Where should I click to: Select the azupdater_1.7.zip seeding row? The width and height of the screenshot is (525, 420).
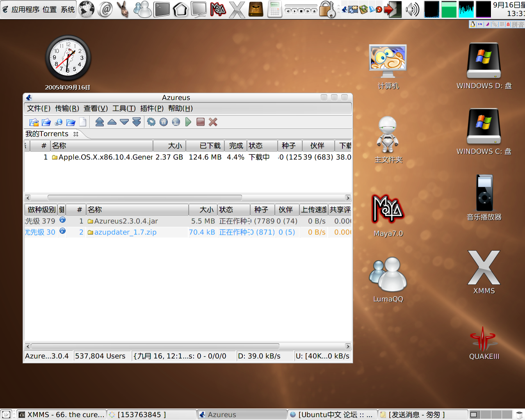188,232
